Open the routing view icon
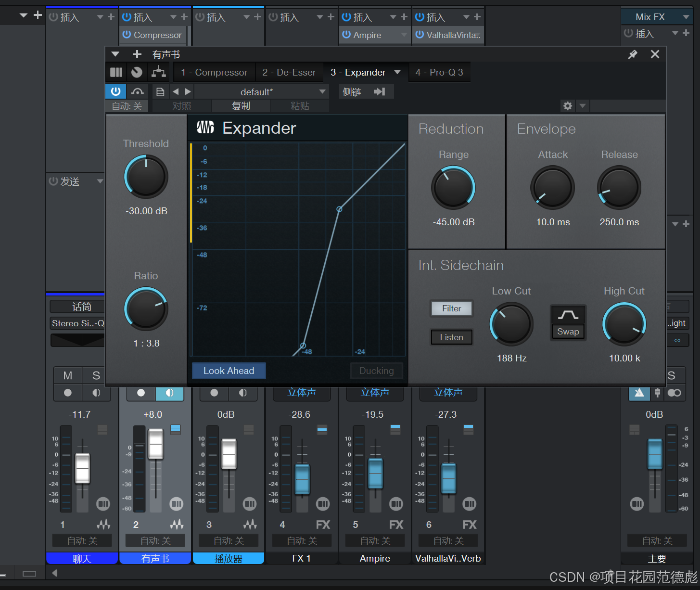 click(159, 72)
